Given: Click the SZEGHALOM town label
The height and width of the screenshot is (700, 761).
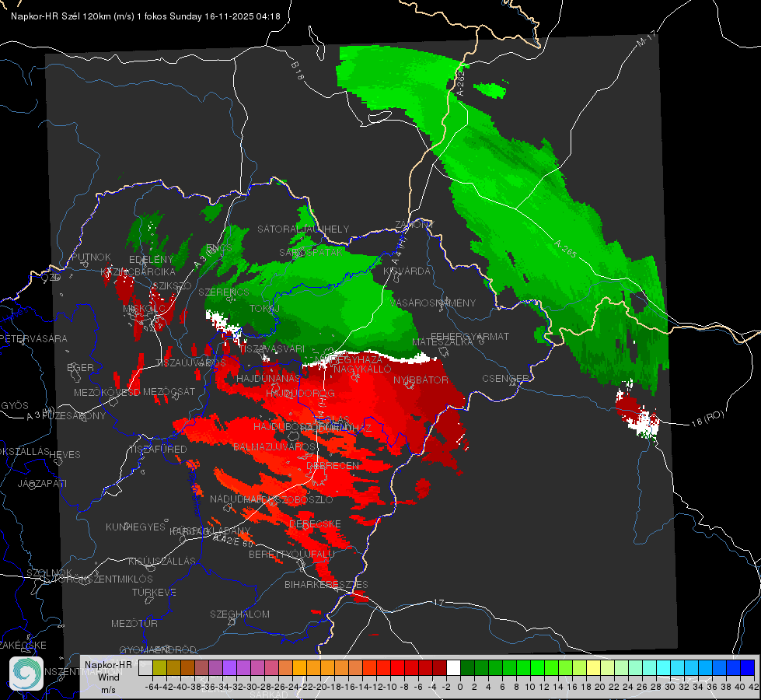Looking at the screenshot, I should click(x=239, y=614).
